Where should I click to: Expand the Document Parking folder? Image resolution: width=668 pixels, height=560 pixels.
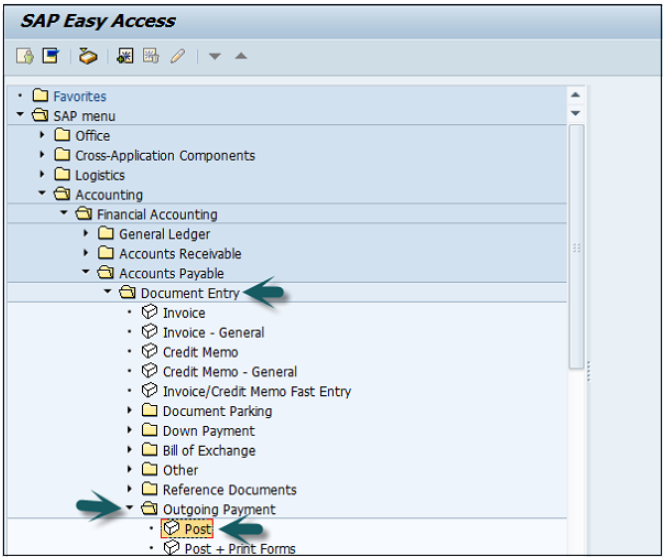pos(130,411)
